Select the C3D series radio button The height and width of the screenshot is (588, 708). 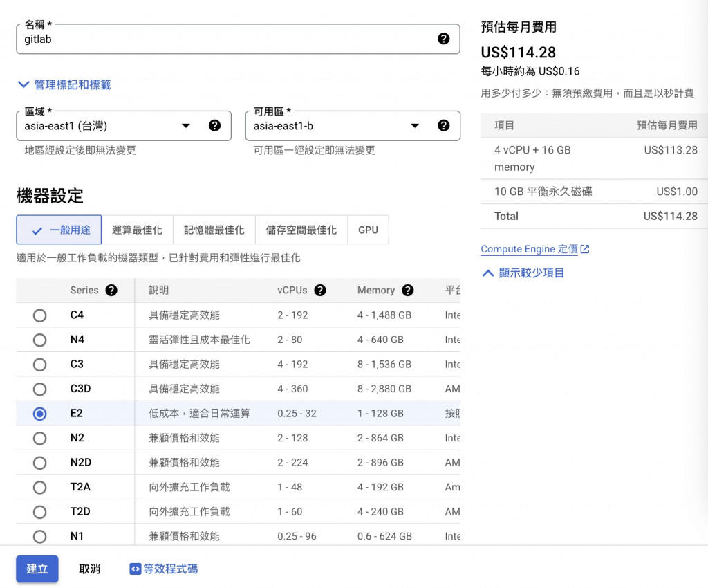39,389
